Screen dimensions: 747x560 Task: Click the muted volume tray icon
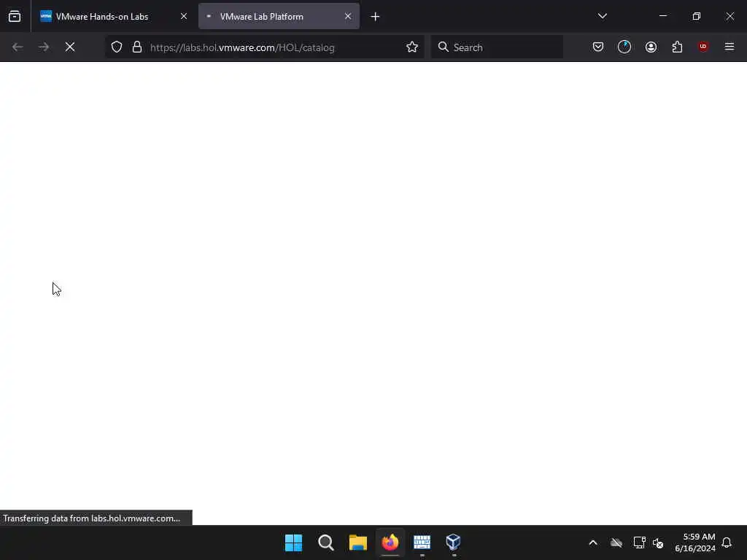pos(658,542)
